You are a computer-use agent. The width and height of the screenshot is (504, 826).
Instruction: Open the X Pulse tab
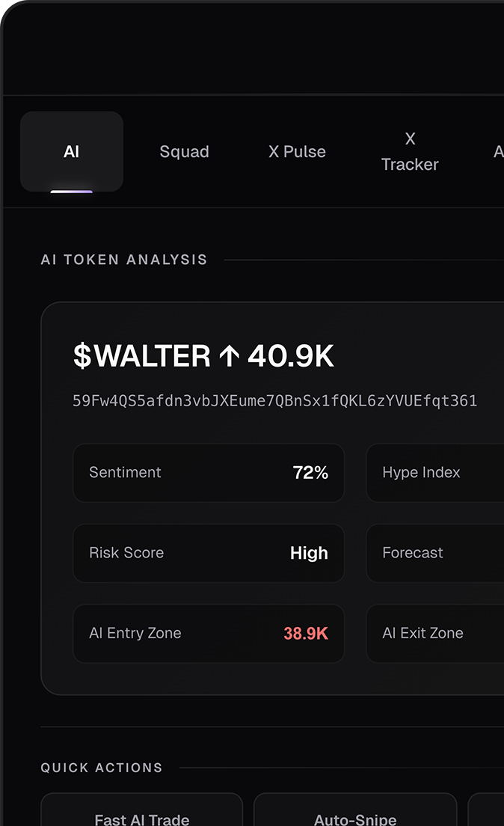click(x=297, y=151)
